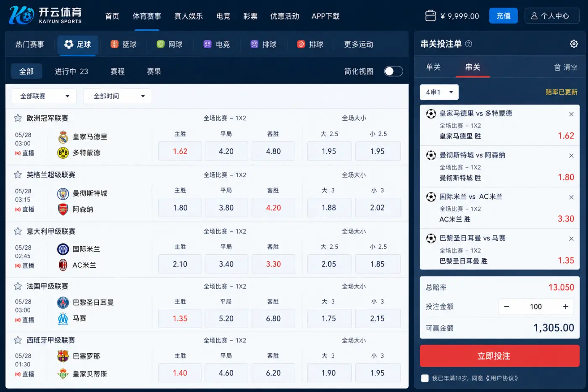Click the 赔率已更新 notice
This screenshot has height=392, width=588.
pyautogui.click(x=561, y=92)
